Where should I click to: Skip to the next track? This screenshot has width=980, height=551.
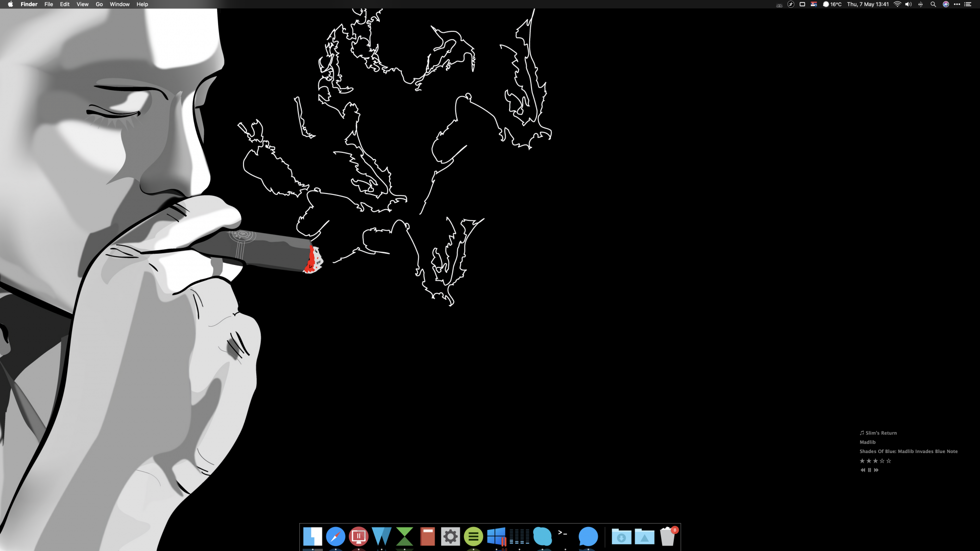tap(877, 470)
